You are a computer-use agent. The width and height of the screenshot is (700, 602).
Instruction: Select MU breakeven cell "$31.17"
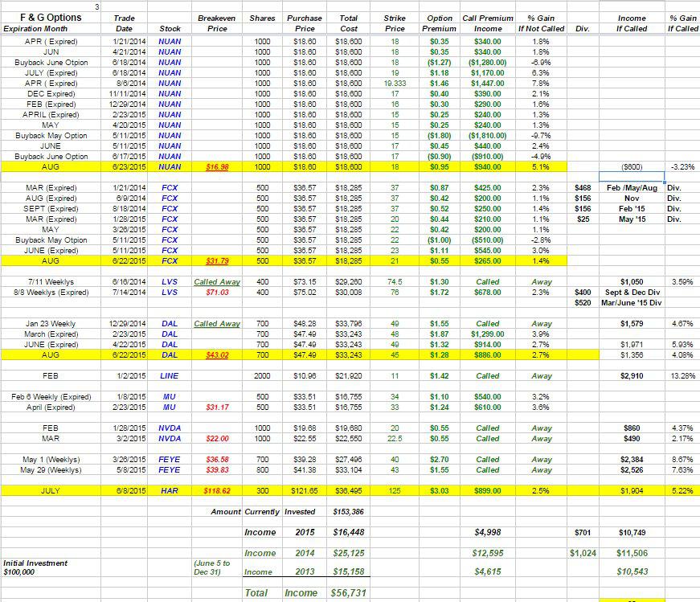pos(217,407)
